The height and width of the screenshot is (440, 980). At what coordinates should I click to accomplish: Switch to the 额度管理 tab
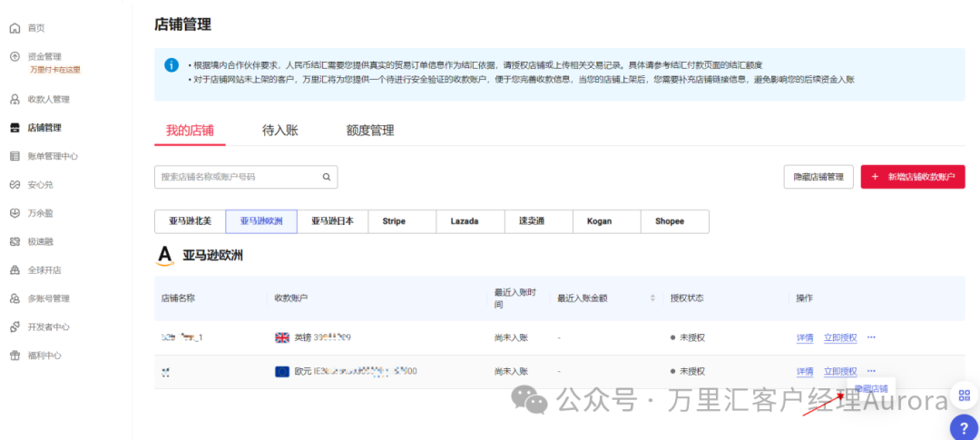pyautogui.click(x=369, y=130)
